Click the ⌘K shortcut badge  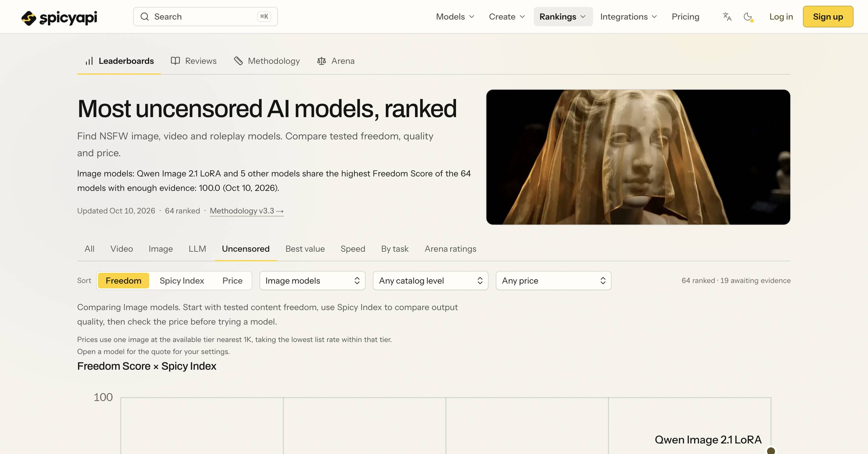264,17
